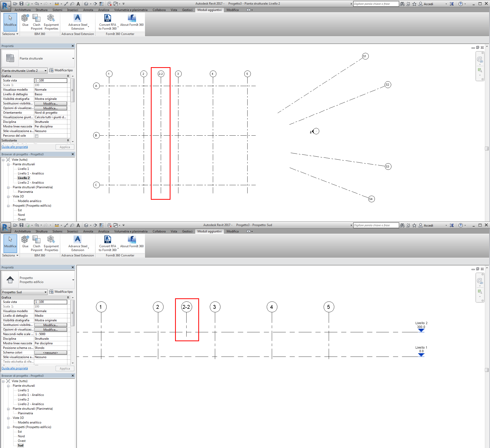Click Clash Pinpoint in Prospetto Sud window
Viewport: 490px width, 448px height.
[36, 241]
